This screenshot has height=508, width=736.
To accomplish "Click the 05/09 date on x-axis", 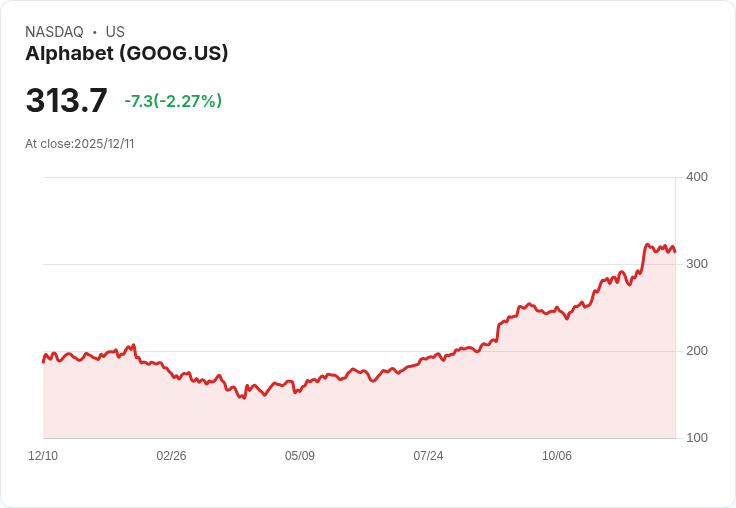I will [300, 456].
